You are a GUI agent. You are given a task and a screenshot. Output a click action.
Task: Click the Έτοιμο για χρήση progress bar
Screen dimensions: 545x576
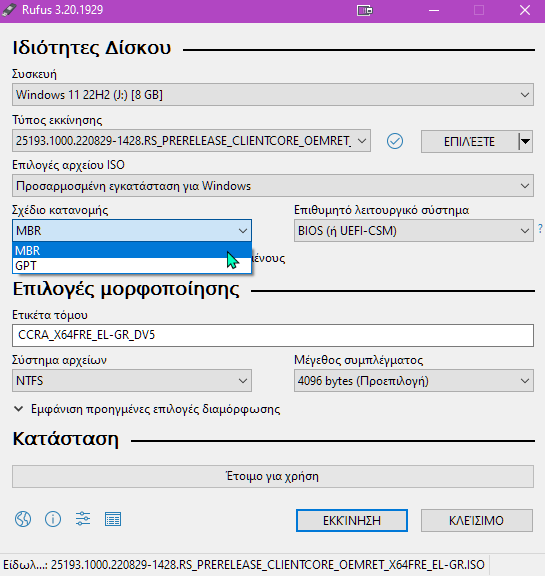(272, 476)
